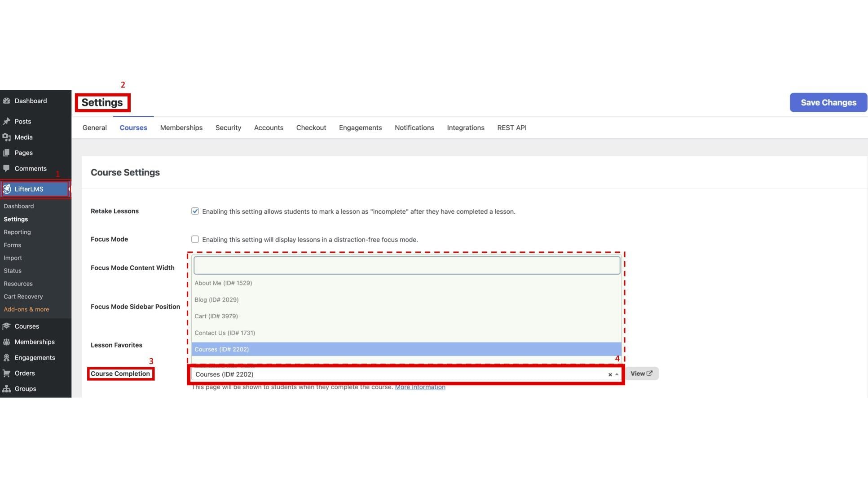Click the Orders cart icon
The width and height of the screenshot is (868, 488).
tap(7, 374)
